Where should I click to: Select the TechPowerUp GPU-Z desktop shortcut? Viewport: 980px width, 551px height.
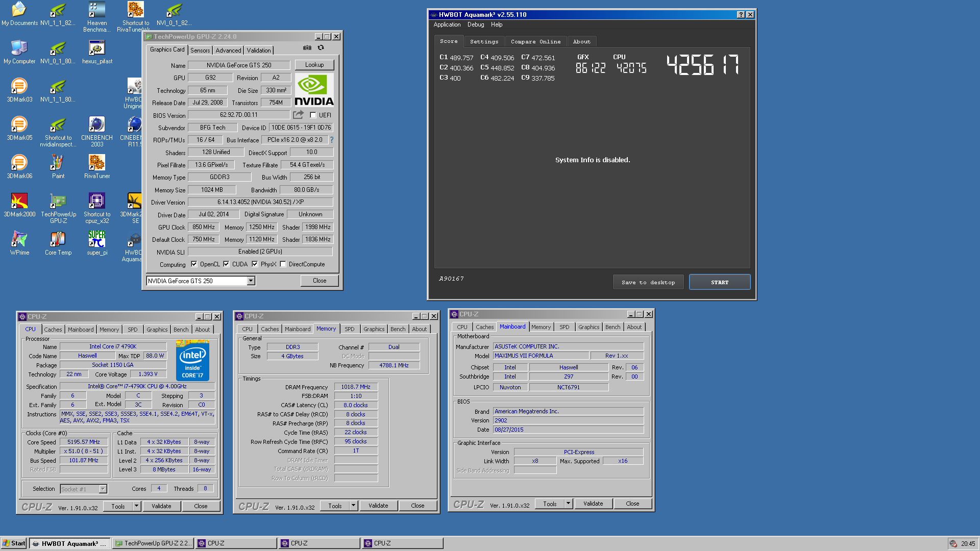(x=58, y=208)
